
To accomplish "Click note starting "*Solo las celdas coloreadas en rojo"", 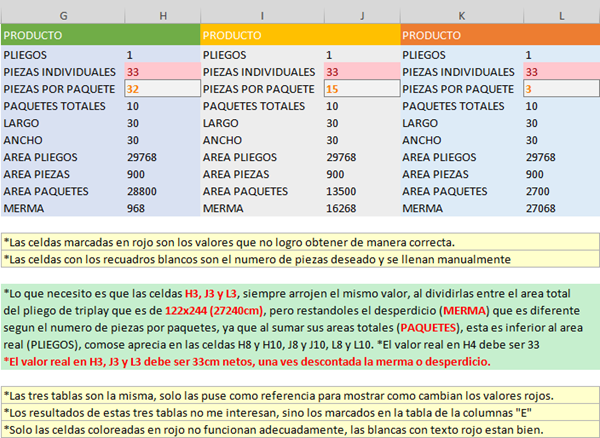I will tap(300, 430).
